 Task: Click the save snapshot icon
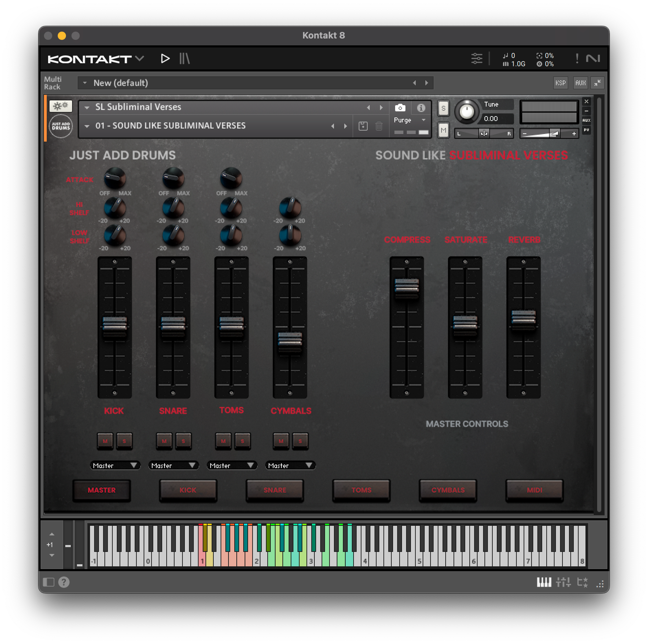click(x=363, y=126)
